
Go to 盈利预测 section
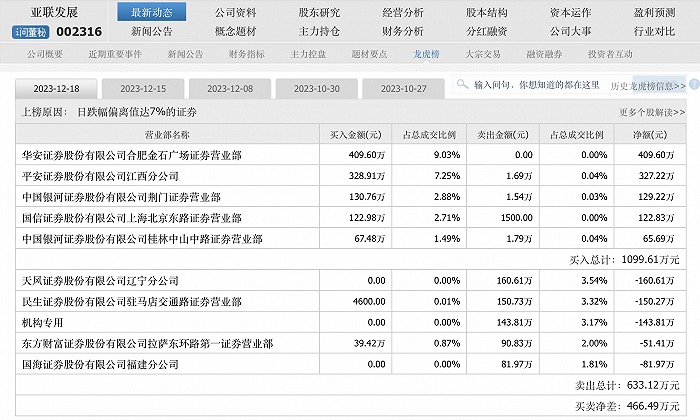click(x=654, y=13)
